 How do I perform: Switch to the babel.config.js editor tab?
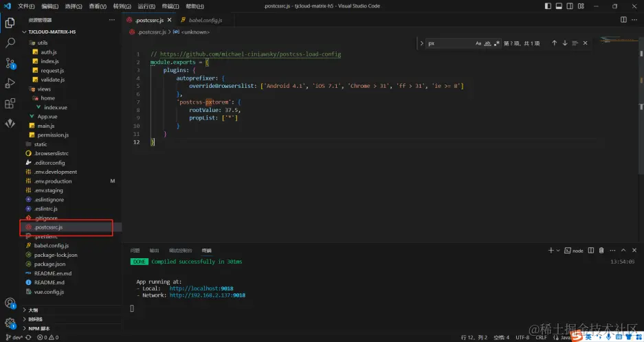click(x=205, y=20)
